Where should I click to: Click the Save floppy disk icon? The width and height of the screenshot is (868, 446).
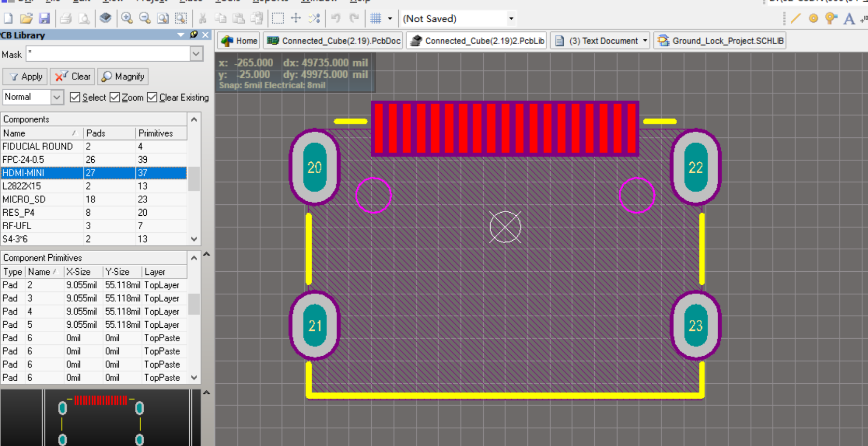coord(45,19)
